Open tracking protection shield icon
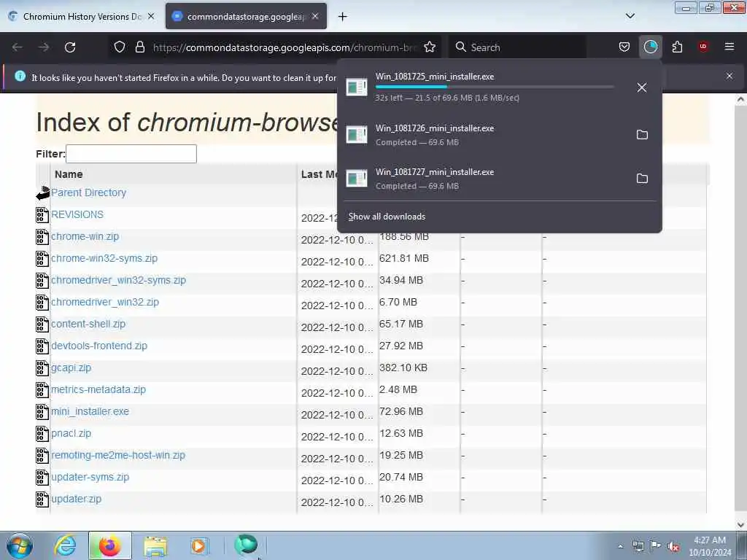Screen dimensions: 747x560 120,47
